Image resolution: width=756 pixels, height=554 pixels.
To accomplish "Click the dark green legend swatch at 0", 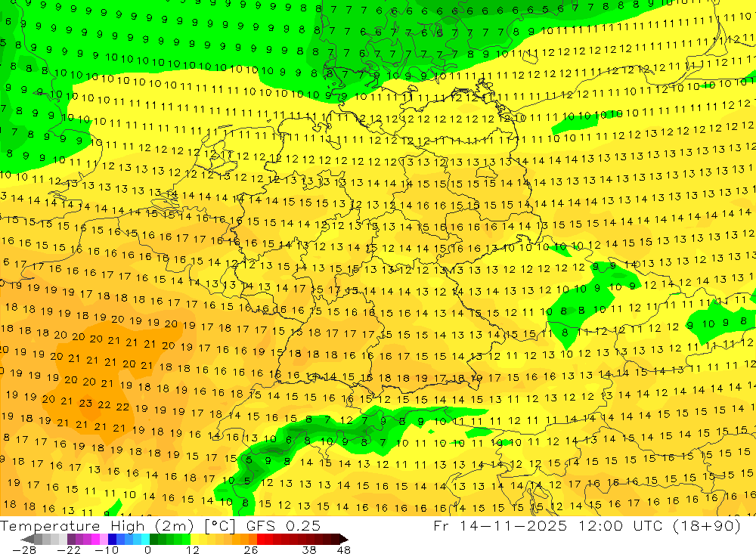I will pyautogui.click(x=153, y=540).
